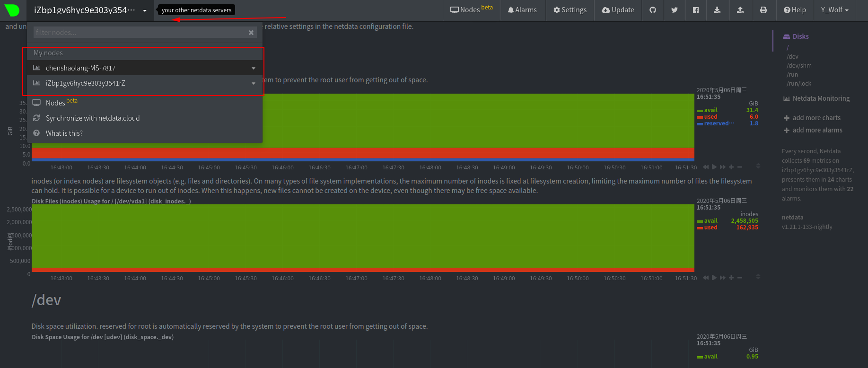Expand chenshaolang-MS-7817 node caret
868x368 pixels.
coord(254,69)
